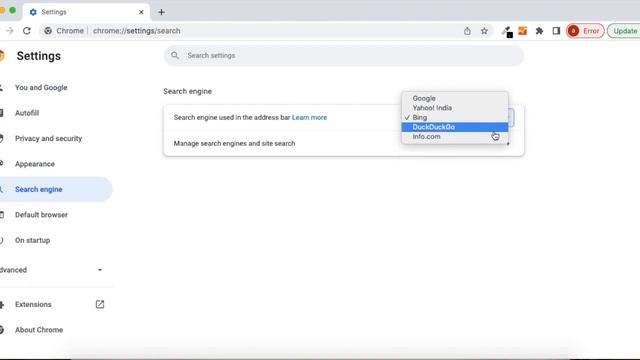Open On startup settings section
This screenshot has height=360, width=640.
pos(32,240)
